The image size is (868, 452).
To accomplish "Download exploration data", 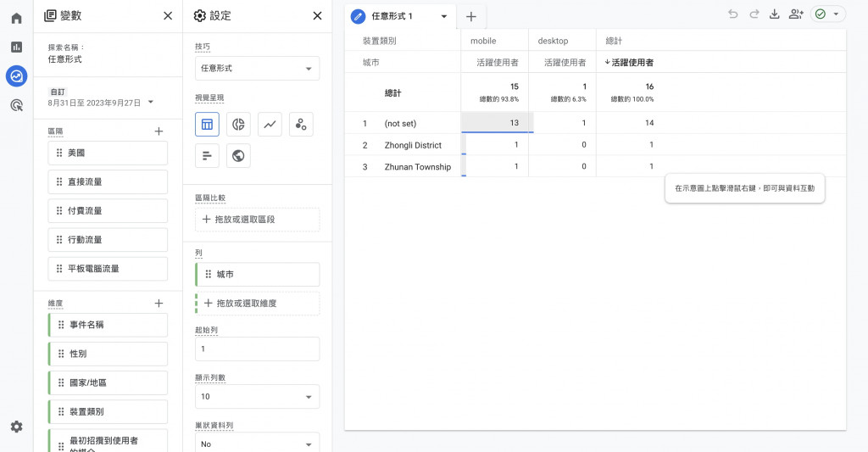I will coord(775,14).
